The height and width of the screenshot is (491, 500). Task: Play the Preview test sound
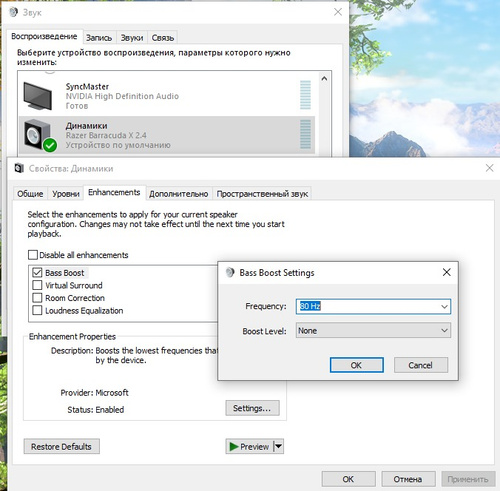[x=249, y=446]
